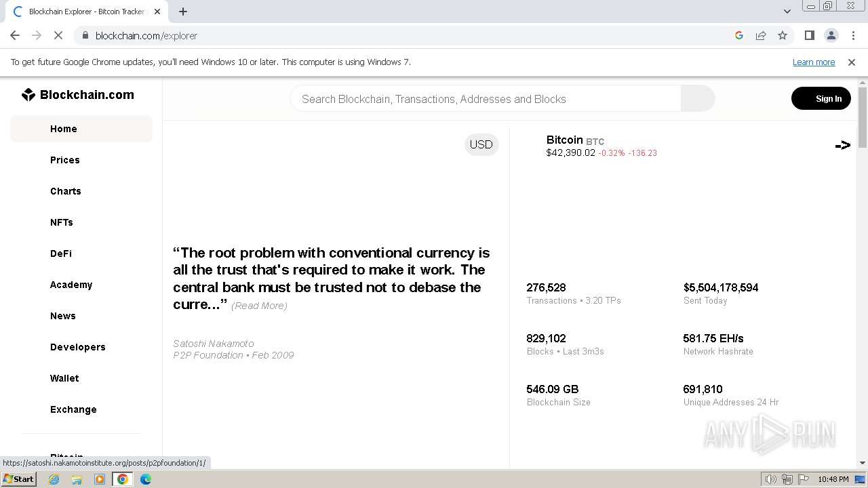Click the Sign In button
The height and width of the screenshot is (488, 868).
click(821, 98)
